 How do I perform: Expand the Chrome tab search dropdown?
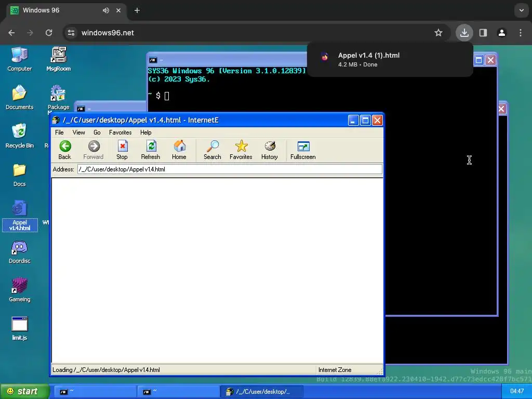pos(522,10)
